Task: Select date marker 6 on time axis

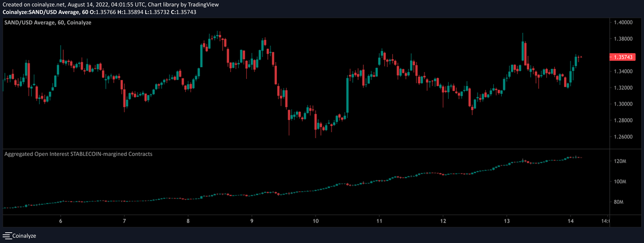Action: point(61,220)
